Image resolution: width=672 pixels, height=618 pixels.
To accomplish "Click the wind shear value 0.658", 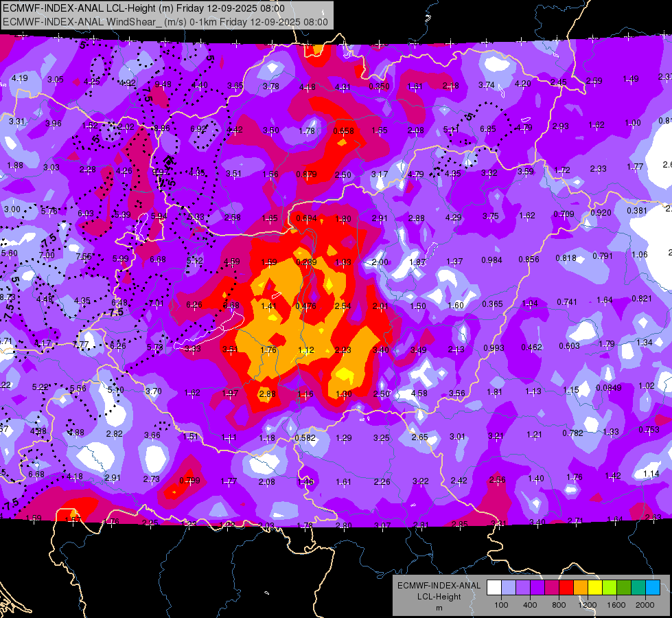I will (344, 130).
